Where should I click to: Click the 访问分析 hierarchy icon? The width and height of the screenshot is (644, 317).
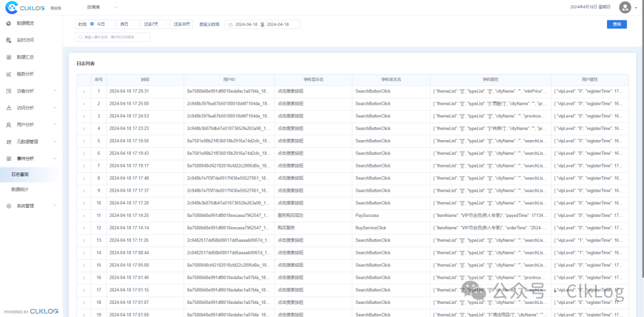tap(8, 108)
